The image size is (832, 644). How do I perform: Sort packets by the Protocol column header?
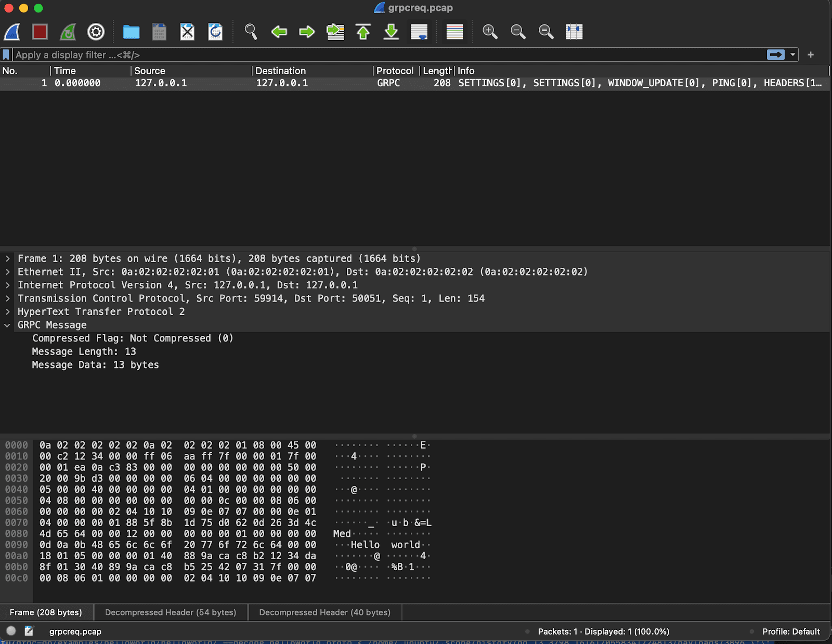coord(395,71)
